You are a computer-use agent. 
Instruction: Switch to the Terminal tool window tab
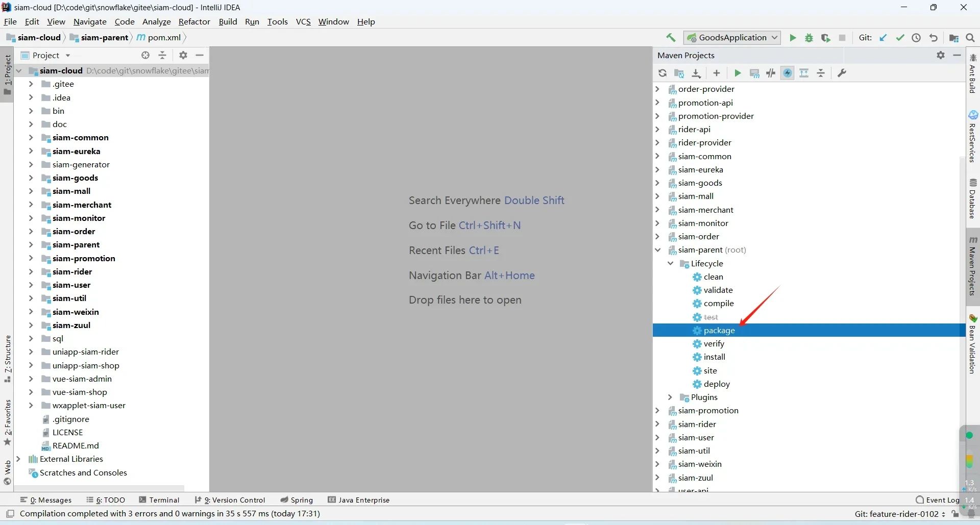click(159, 500)
